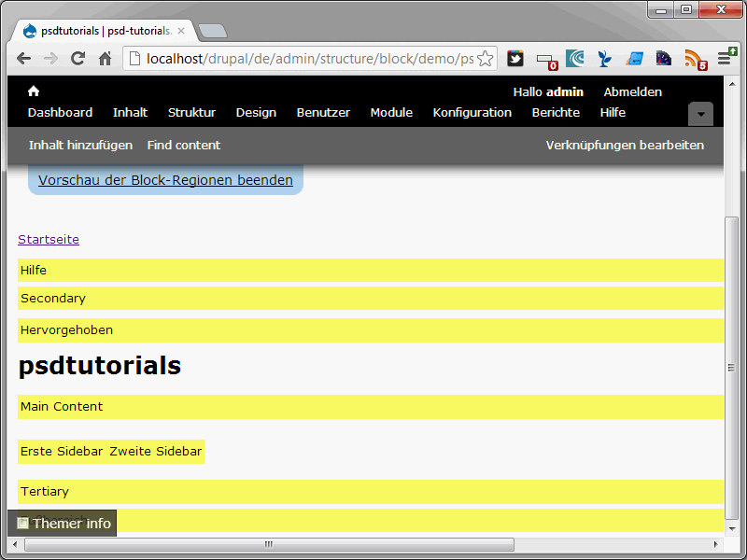This screenshot has width=747, height=560.
Task: Log out via Abmelden
Action: pos(632,92)
